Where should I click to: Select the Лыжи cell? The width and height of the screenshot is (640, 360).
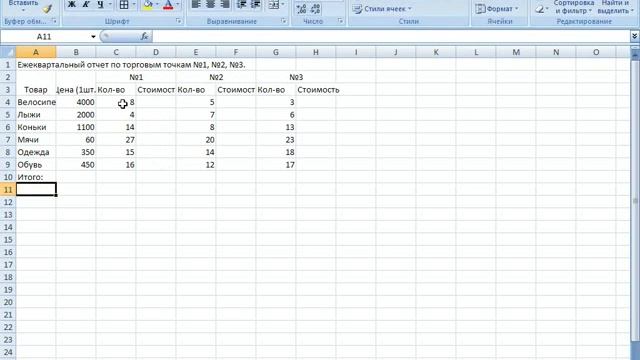[36, 115]
